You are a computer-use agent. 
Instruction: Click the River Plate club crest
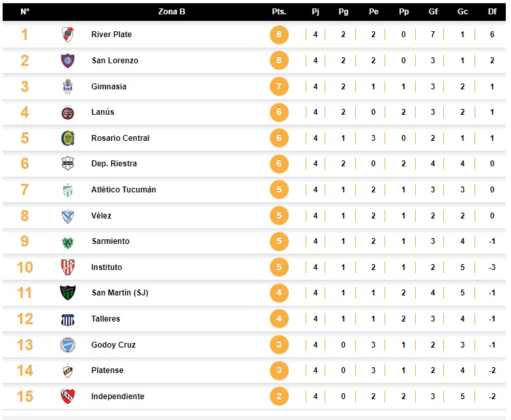click(68, 34)
